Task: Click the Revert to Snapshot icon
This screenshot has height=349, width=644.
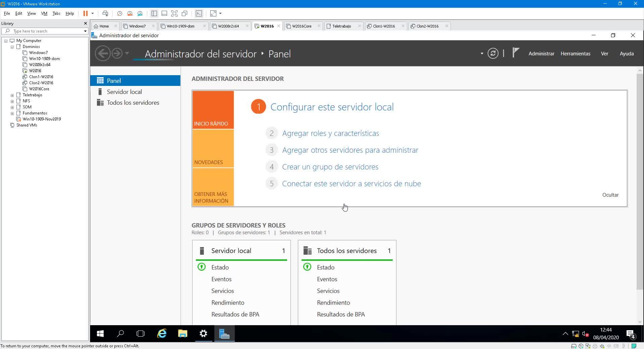Action: click(130, 13)
